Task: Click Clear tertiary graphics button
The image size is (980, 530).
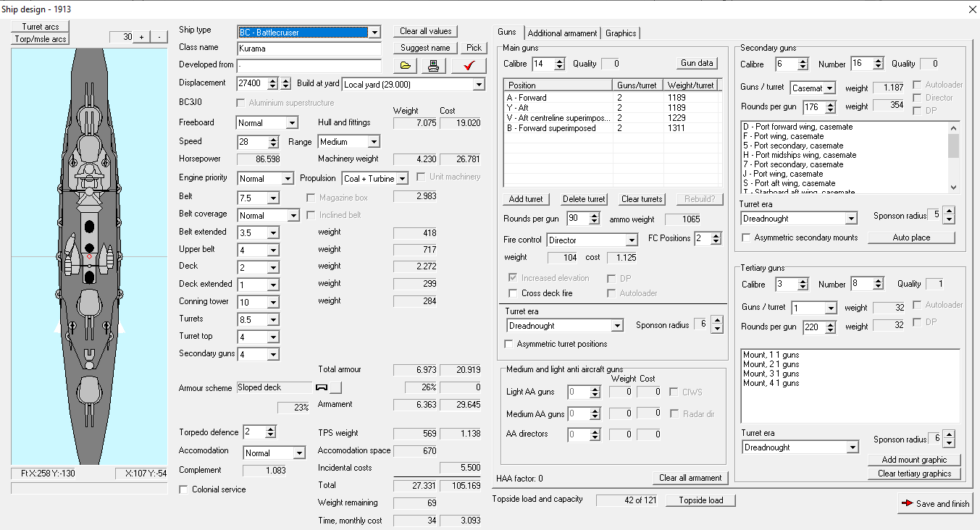Action: [914, 474]
